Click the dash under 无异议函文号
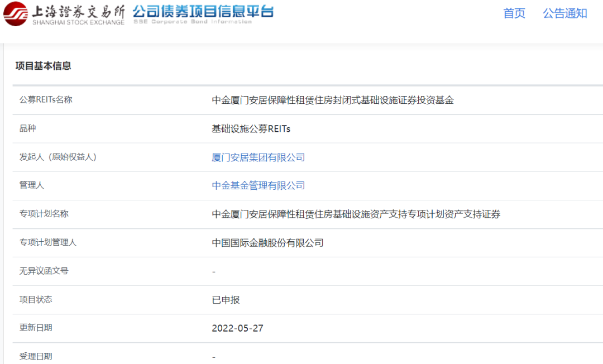603x364 pixels. pos(214,271)
